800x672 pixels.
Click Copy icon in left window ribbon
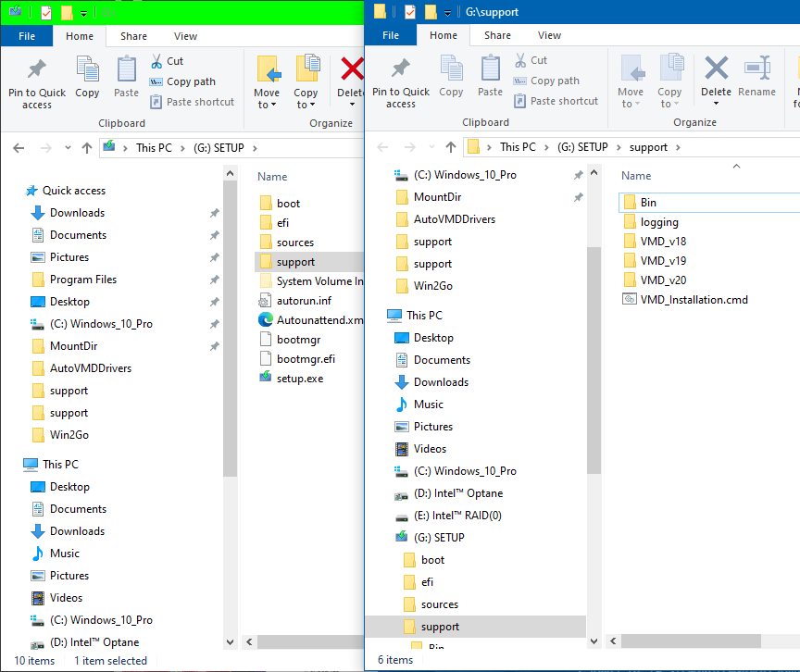(x=87, y=68)
